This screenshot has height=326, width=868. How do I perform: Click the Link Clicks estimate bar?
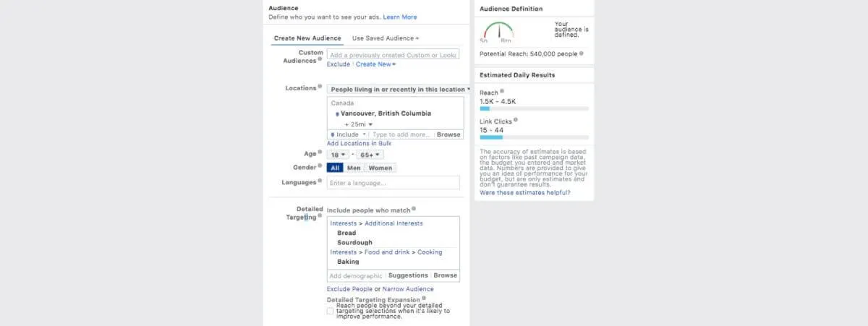[x=534, y=137]
